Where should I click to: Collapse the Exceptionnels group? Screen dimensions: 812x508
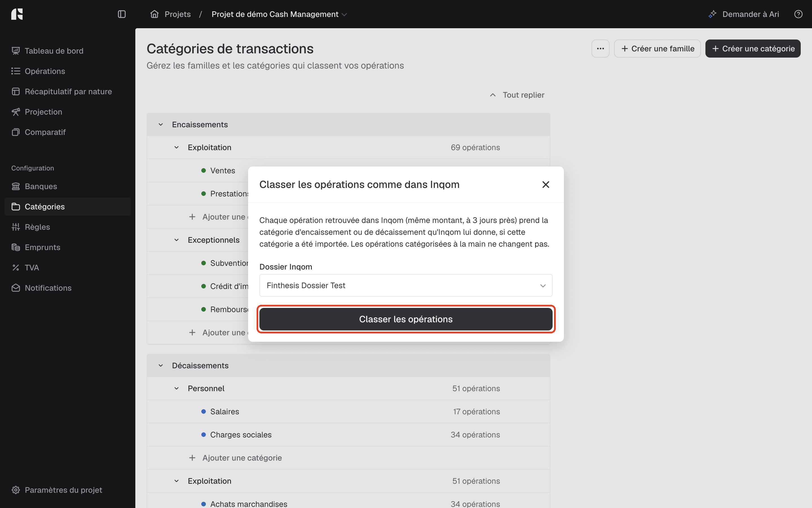click(176, 240)
